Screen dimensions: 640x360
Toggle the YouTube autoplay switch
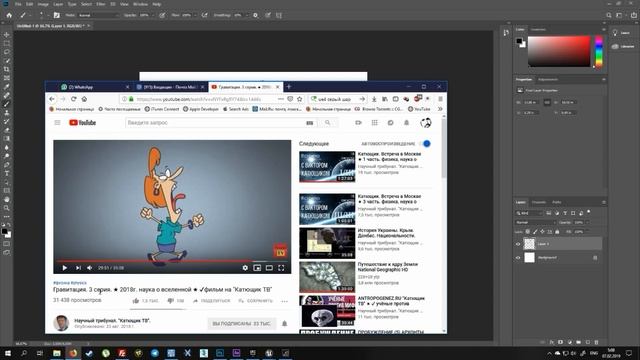[426, 144]
